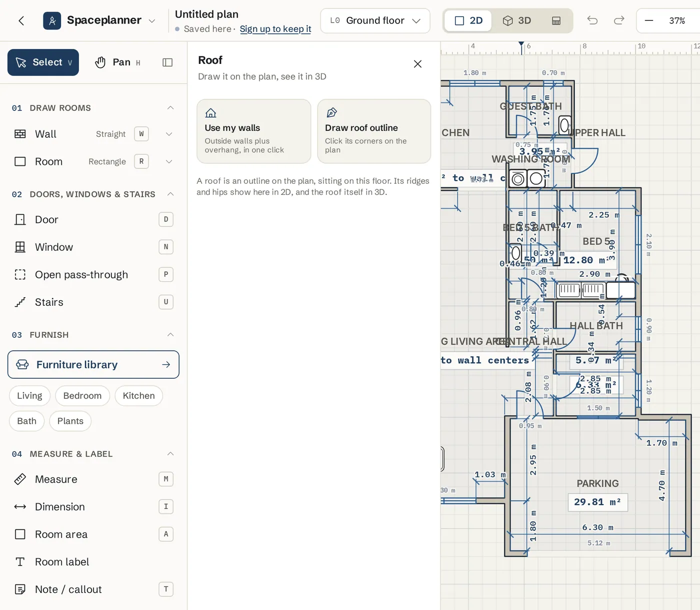Select the Room area tool

click(93, 534)
